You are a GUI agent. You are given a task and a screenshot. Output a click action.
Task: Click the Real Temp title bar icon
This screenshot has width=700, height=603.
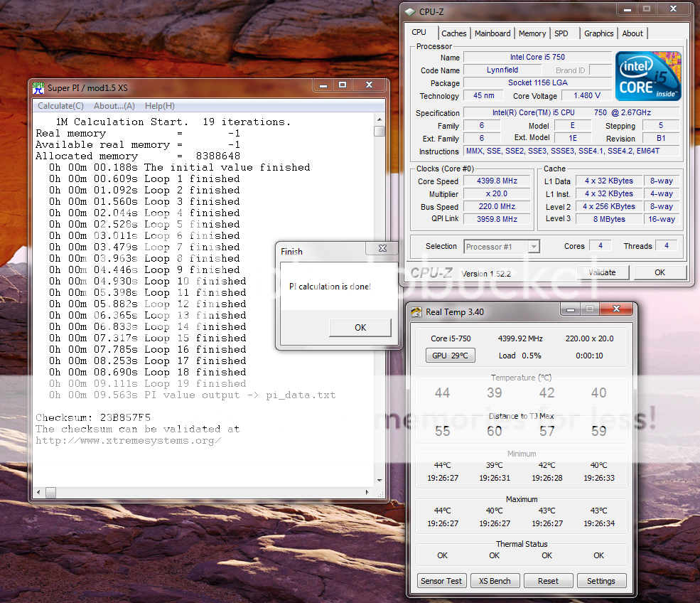(415, 311)
